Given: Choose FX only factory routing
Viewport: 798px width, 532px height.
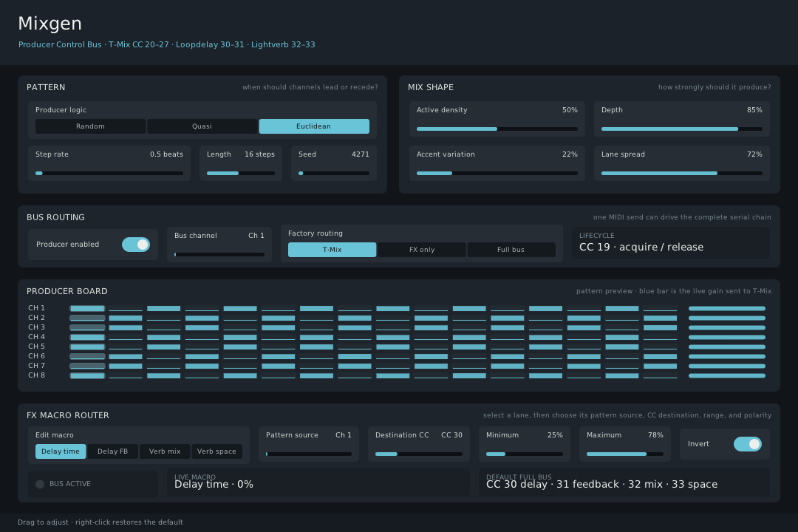Looking at the screenshot, I should [422, 250].
